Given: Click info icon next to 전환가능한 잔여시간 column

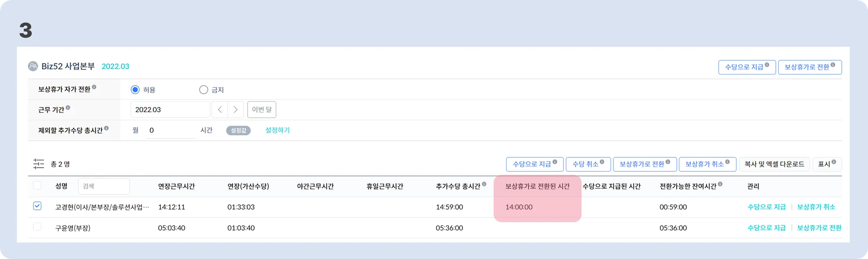Looking at the screenshot, I should coord(720,184).
